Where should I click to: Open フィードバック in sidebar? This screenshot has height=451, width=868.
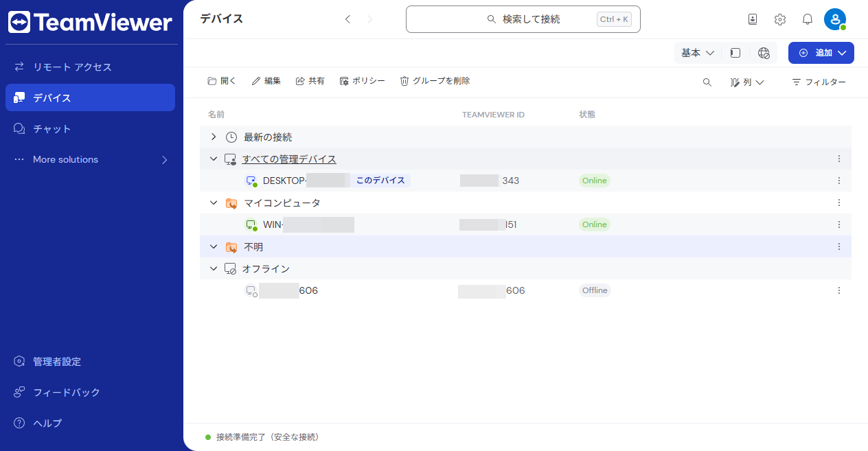[x=90, y=392]
